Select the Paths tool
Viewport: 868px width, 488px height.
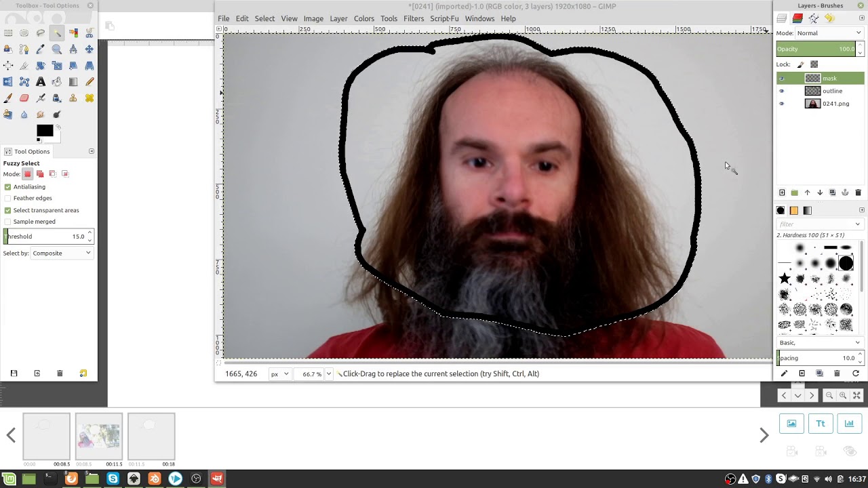click(x=24, y=49)
